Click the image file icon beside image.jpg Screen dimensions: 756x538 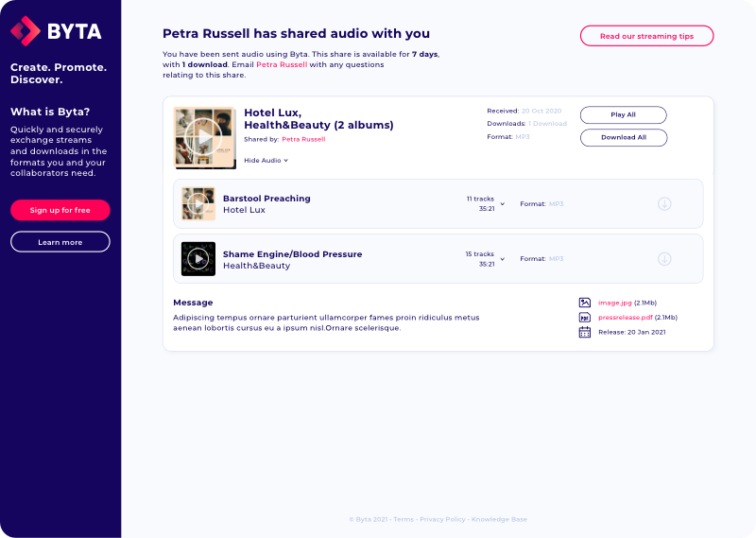coord(585,303)
